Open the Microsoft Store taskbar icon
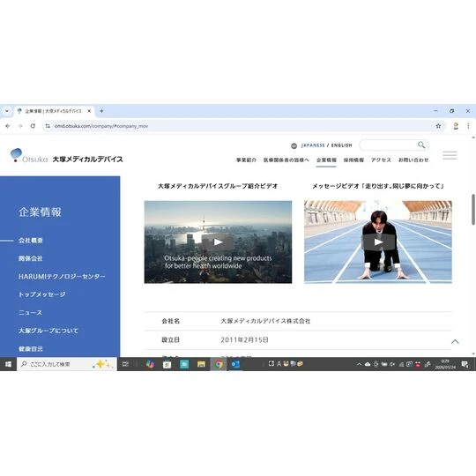Image resolution: width=476 pixels, height=476 pixels. 167,364
